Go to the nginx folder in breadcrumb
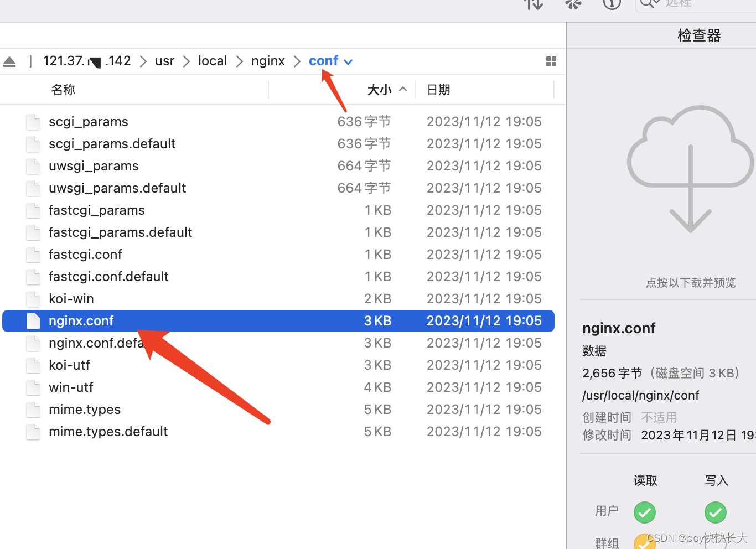 [268, 61]
